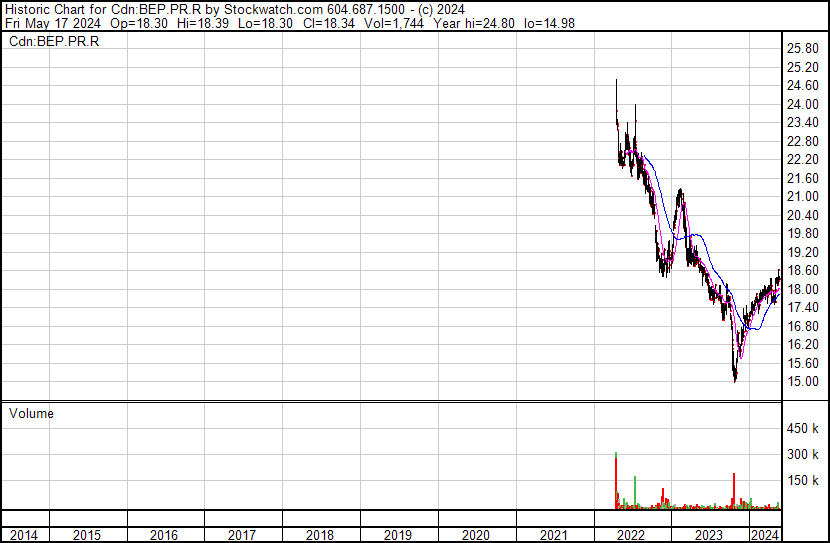The width and height of the screenshot is (830, 543).
Task: Click the 2017 year label on timeline
Action: pos(242,535)
